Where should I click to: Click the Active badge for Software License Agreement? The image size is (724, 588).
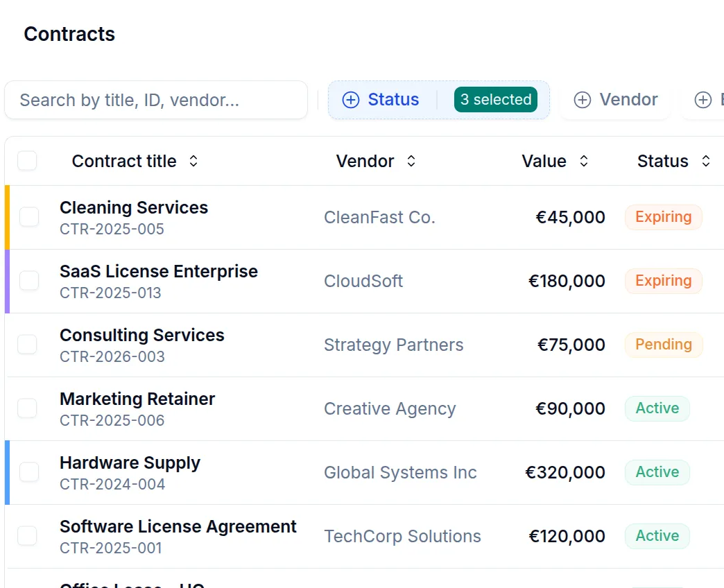pos(657,535)
